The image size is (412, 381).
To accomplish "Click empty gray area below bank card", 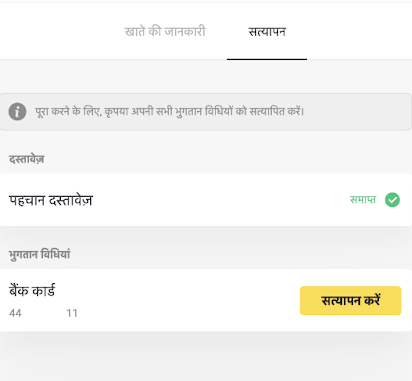I will (x=206, y=357).
